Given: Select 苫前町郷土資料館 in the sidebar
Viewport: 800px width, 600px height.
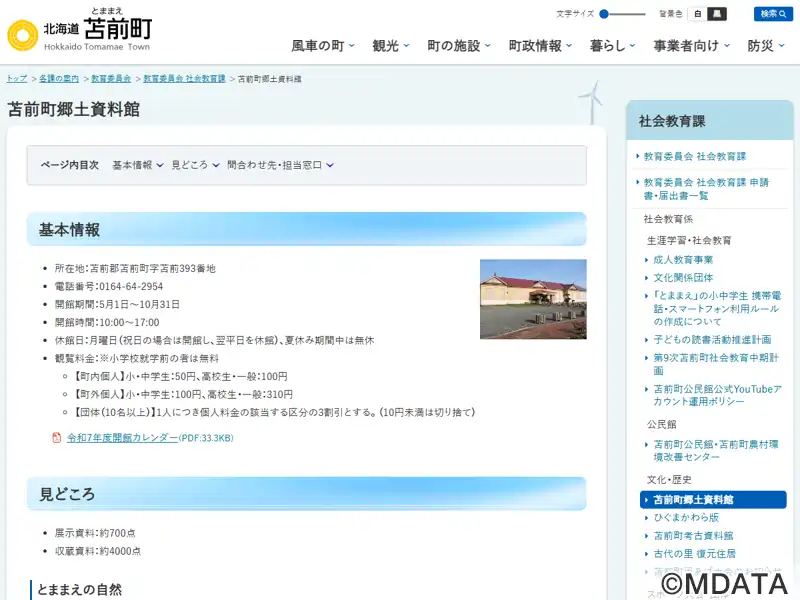Looking at the screenshot, I should point(693,500).
